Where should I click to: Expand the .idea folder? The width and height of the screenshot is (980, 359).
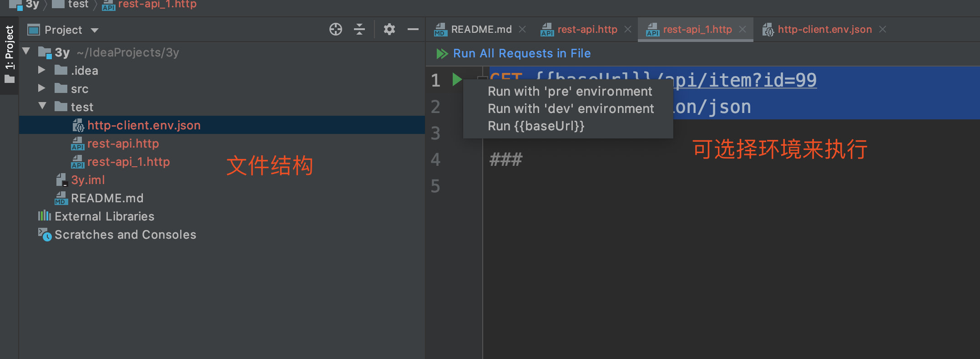pos(41,70)
